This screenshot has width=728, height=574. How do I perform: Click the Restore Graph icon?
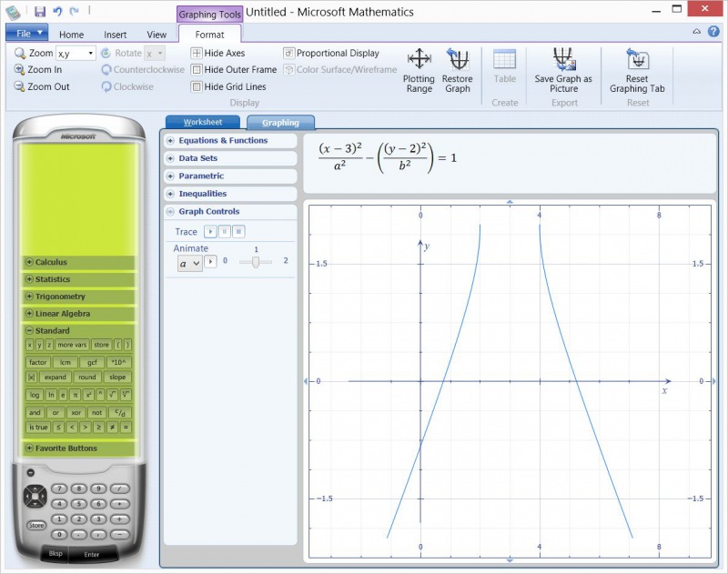tap(457, 60)
